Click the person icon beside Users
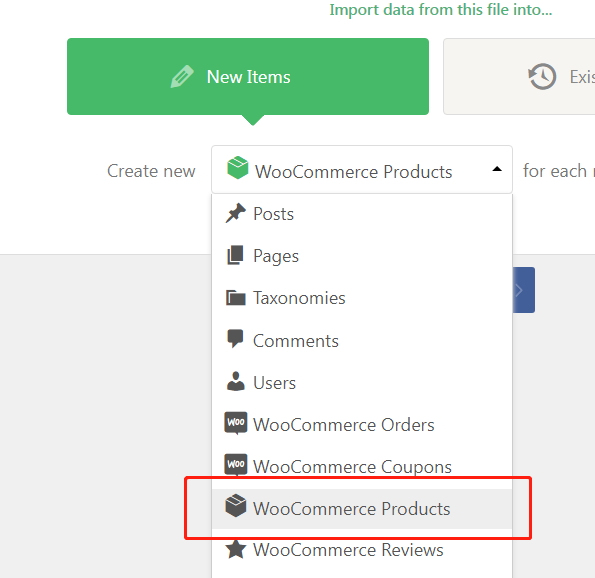The image size is (595, 578). 236,381
